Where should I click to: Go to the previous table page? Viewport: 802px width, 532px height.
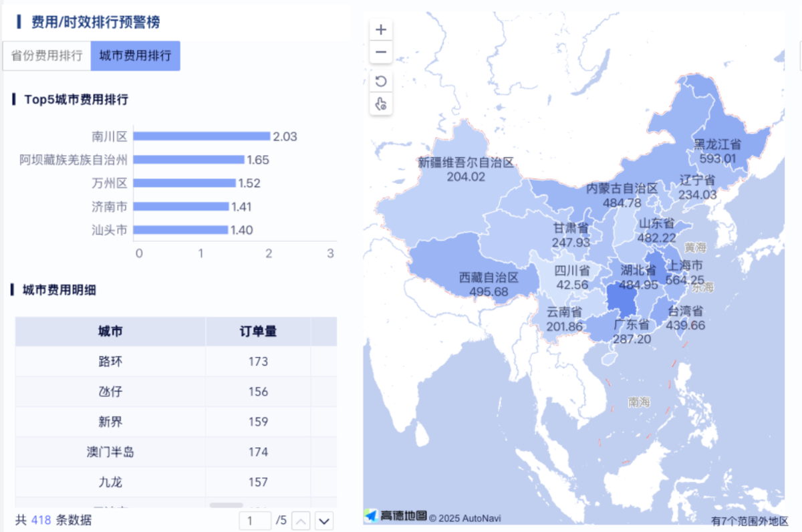(301, 521)
